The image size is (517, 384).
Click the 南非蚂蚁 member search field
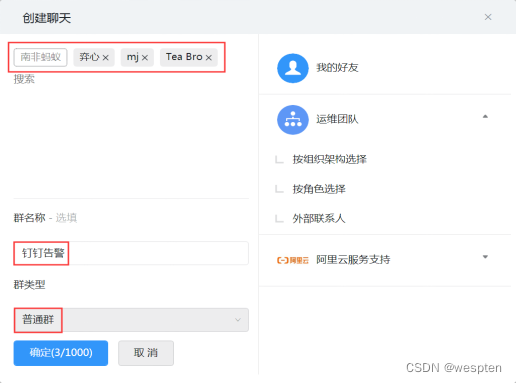[40, 57]
